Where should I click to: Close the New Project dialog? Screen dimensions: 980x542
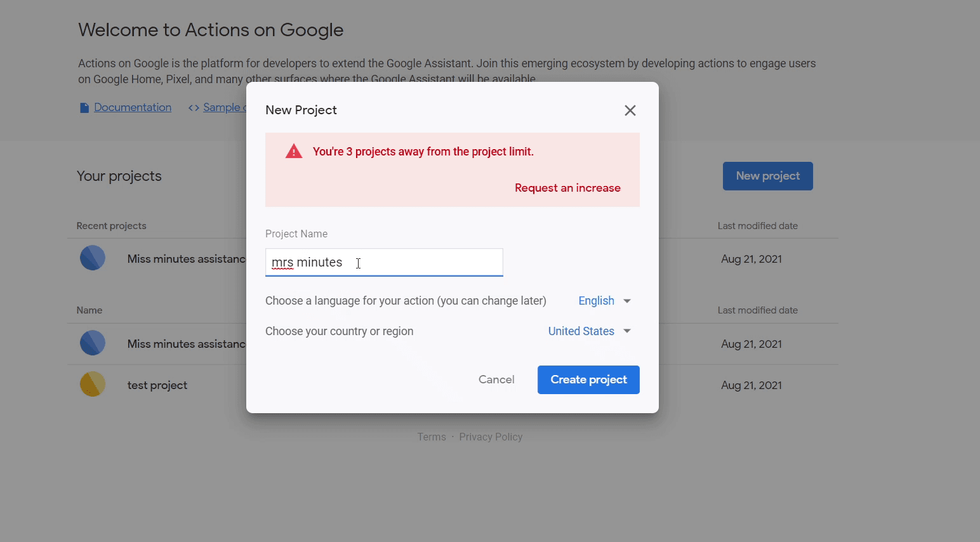(x=630, y=110)
